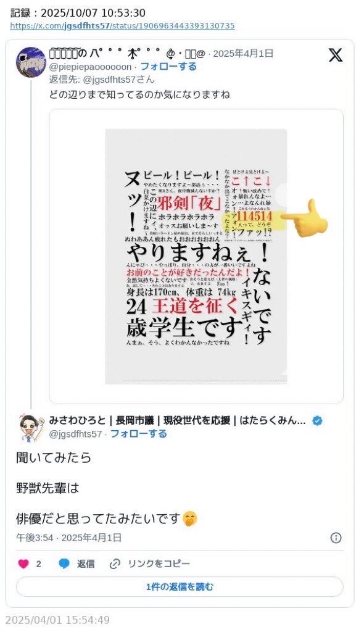This screenshot has height=632, width=364.
Task: Click the X logo icon
Action: click(x=336, y=55)
